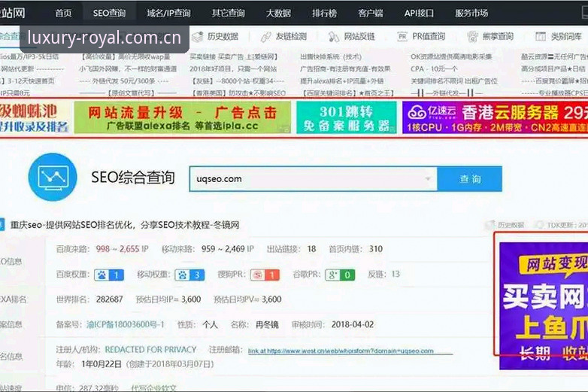Click the blue SEO综合查询 chart icon
The height and width of the screenshot is (392, 588).
(x=53, y=177)
